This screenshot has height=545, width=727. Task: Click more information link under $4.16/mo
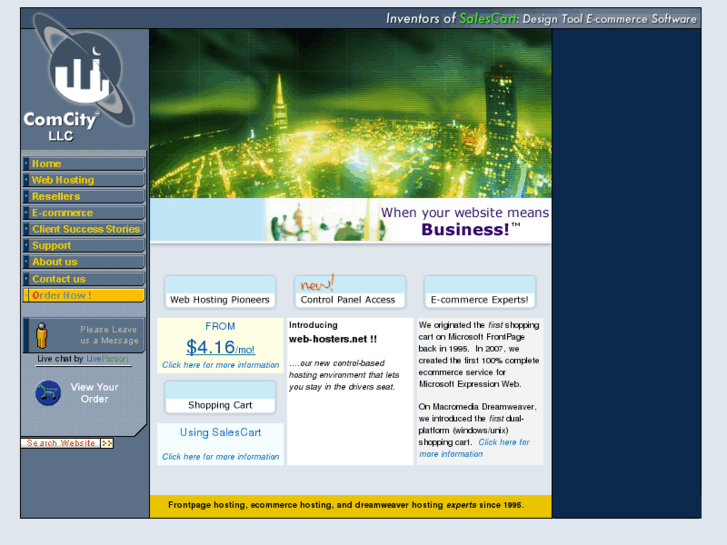coord(220,365)
